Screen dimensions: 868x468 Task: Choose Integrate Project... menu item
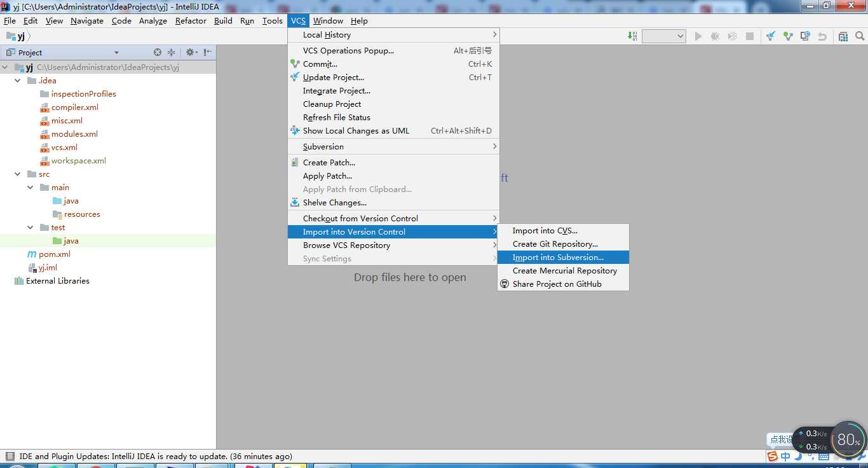(393, 90)
